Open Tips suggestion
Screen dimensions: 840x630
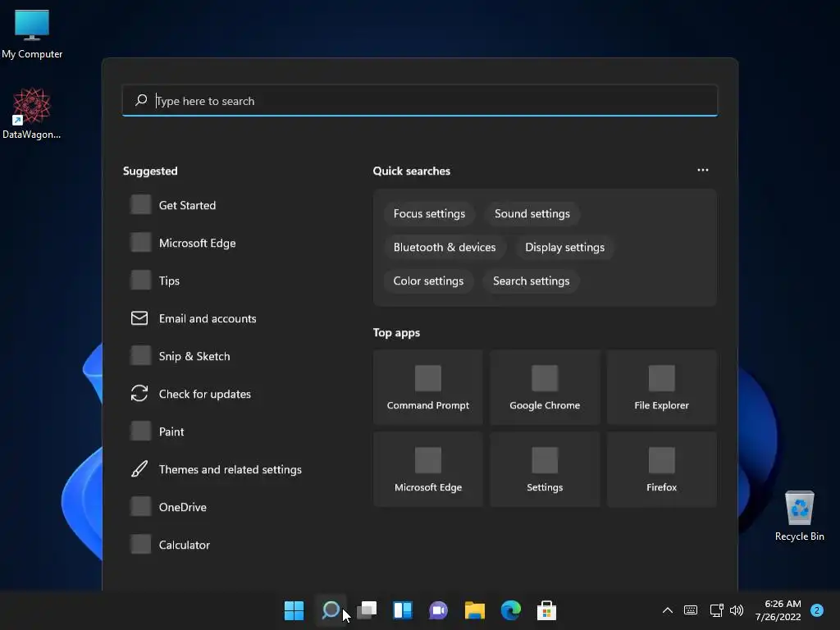pyautogui.click(x=155, y=281)
